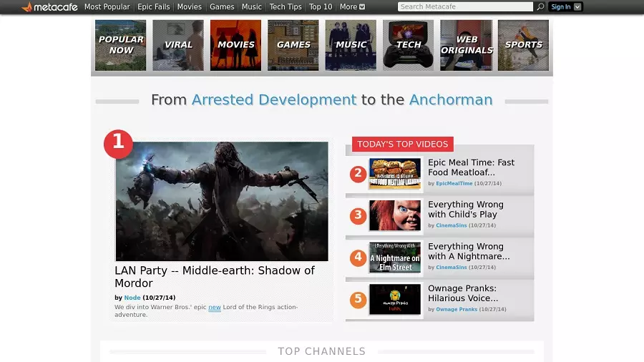Open the Anchorman headline link
The height and width of the screenshot is (362, 644).
click(451, 100)
